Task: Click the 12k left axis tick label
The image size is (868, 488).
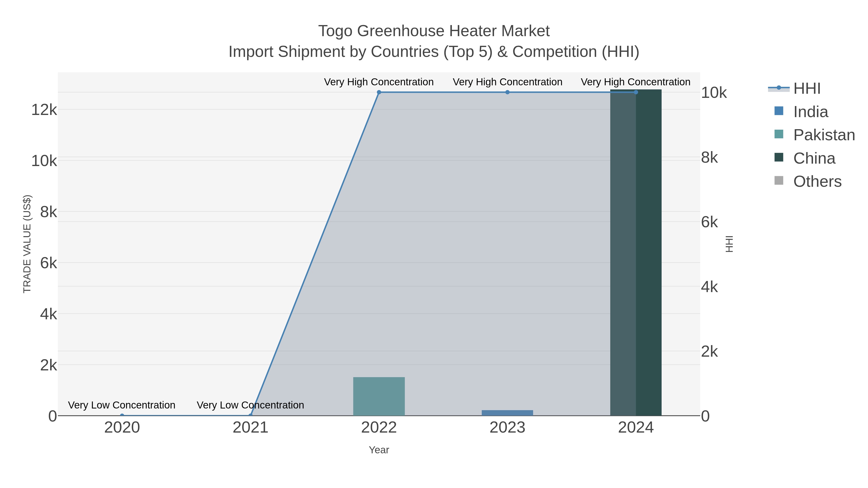Action: [x=44, y=110]
